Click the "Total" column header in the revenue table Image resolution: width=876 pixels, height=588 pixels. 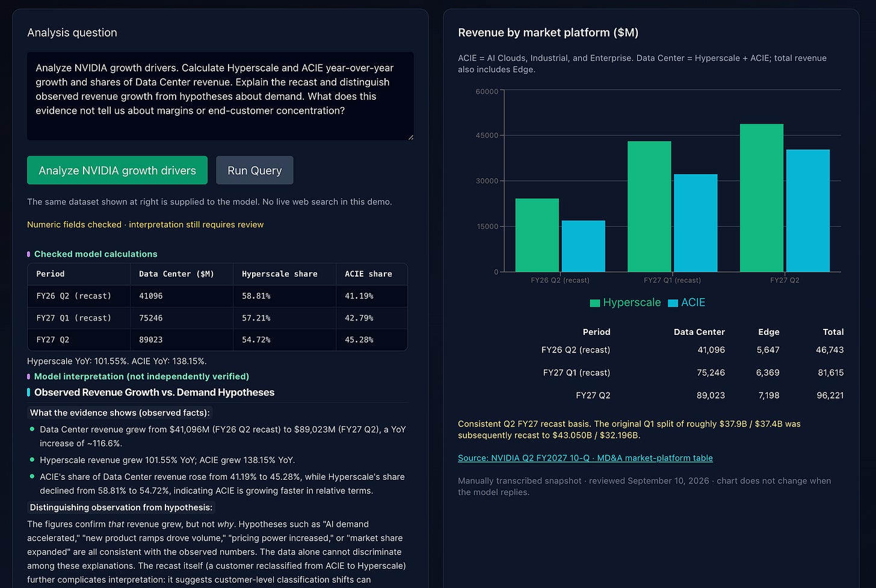(x=833, y=332)
